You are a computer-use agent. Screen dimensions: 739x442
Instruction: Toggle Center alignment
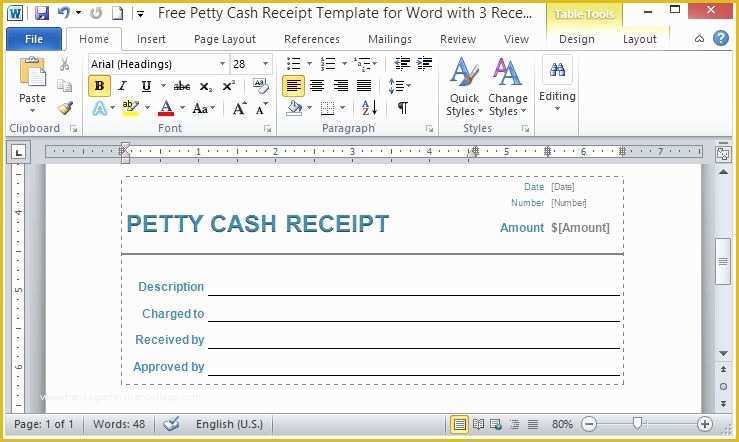click(x=317, y=86)
